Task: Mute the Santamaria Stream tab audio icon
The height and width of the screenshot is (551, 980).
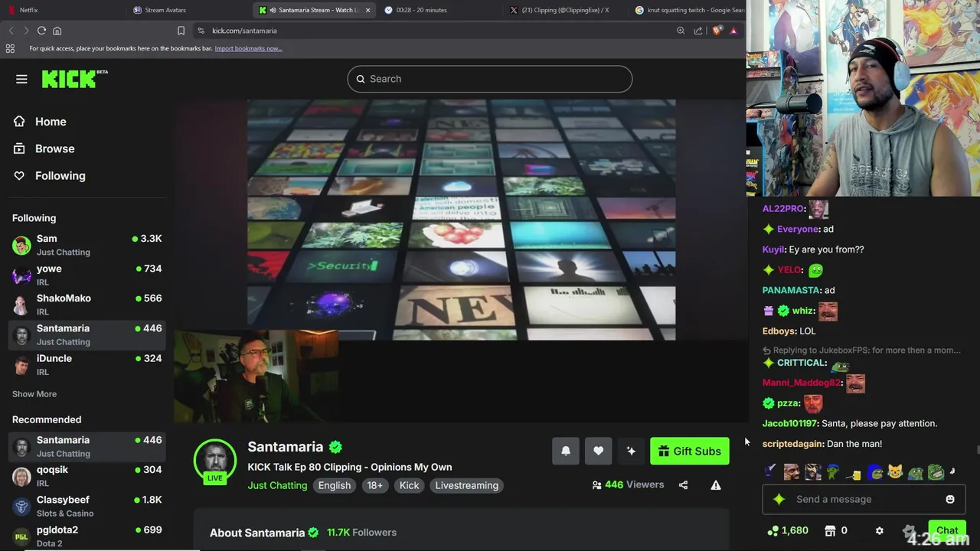Action: pos(273,10)
